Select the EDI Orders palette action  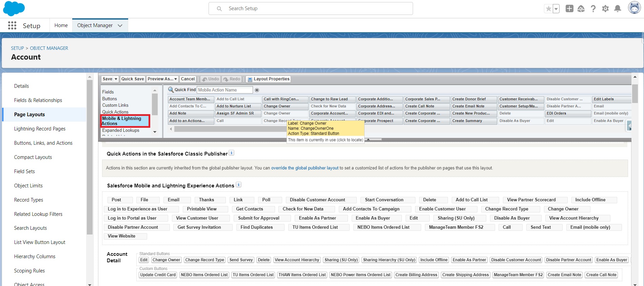[568, 114]
